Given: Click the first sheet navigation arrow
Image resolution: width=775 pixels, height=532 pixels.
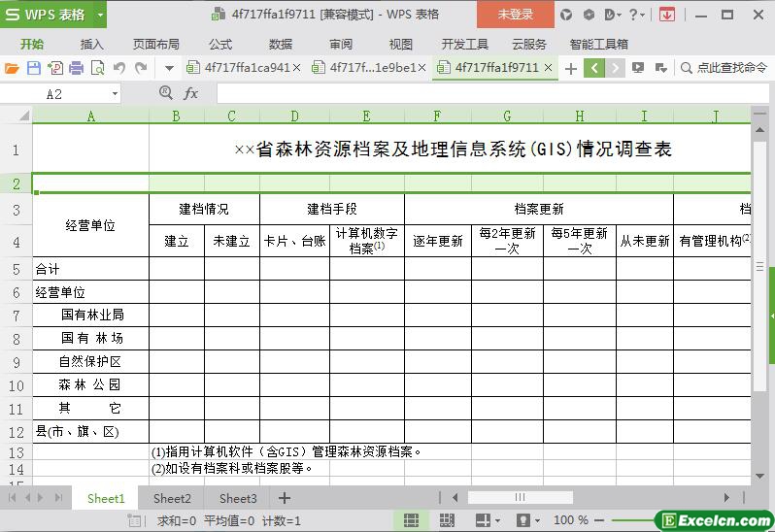Looking at the screenshot, I should pyautogui.click(x=12, y=497).
